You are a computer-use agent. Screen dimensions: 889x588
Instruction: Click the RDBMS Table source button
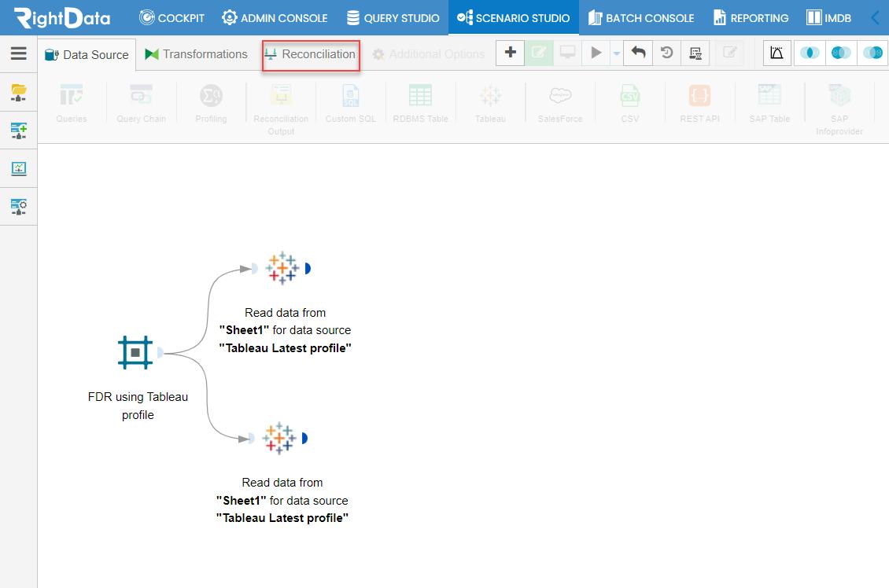pyautogui.click(x=420, y=104)
